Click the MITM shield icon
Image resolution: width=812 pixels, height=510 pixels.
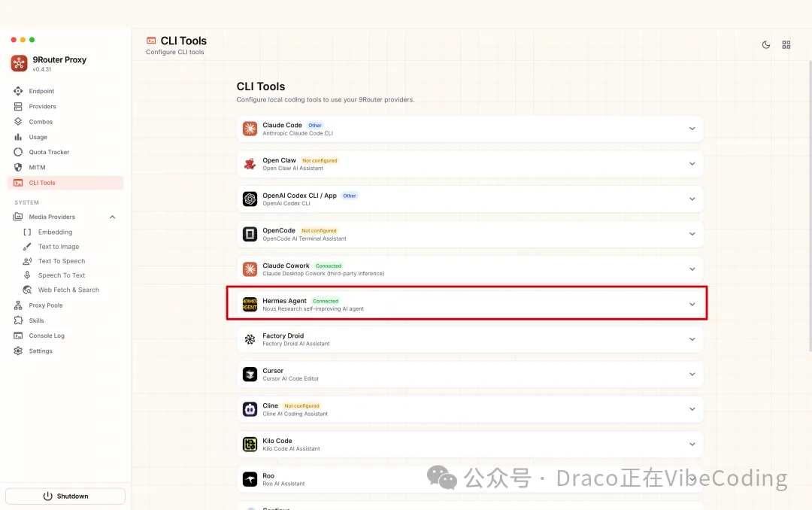[18, 168]
